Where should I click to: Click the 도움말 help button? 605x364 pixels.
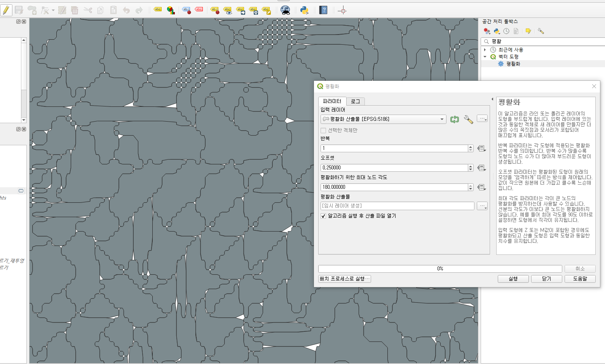click(x=580, y=279)
